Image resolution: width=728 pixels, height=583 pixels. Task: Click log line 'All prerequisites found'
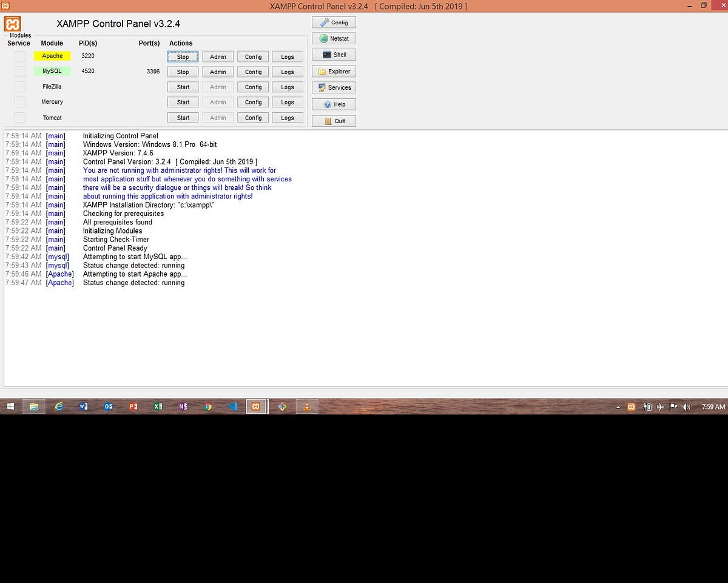(118, 222)
